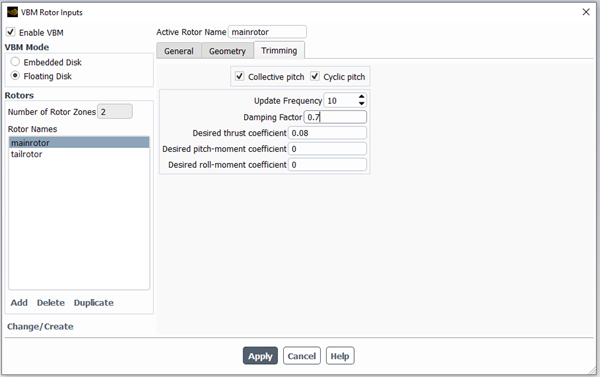This screenshot has height=378, width=600.
Task: Toggle the Enable VBM checkbox
Action: 11,32
